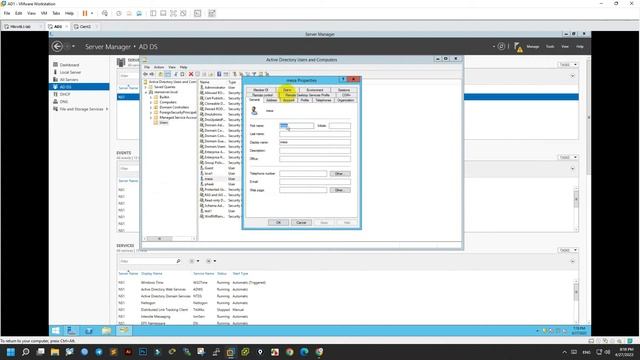Click the Server Manager back arrow
This screenshot has height=360, width=640.
click(57, 47)
